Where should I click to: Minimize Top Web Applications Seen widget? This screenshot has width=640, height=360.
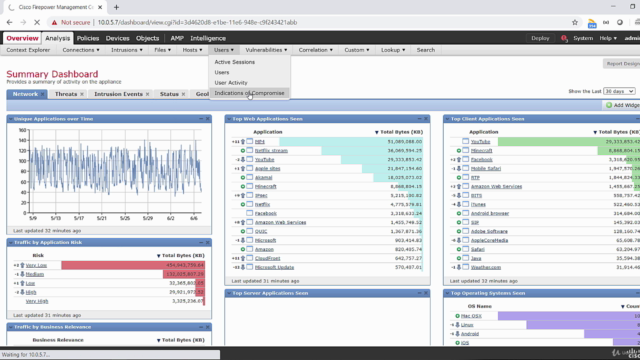point(419,119)
